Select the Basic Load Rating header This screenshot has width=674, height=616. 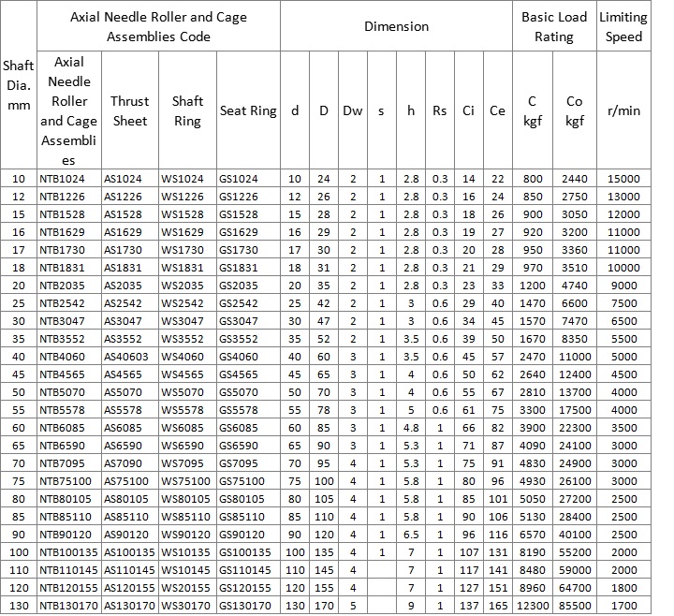pyautogui.click(x=554, y=26)
